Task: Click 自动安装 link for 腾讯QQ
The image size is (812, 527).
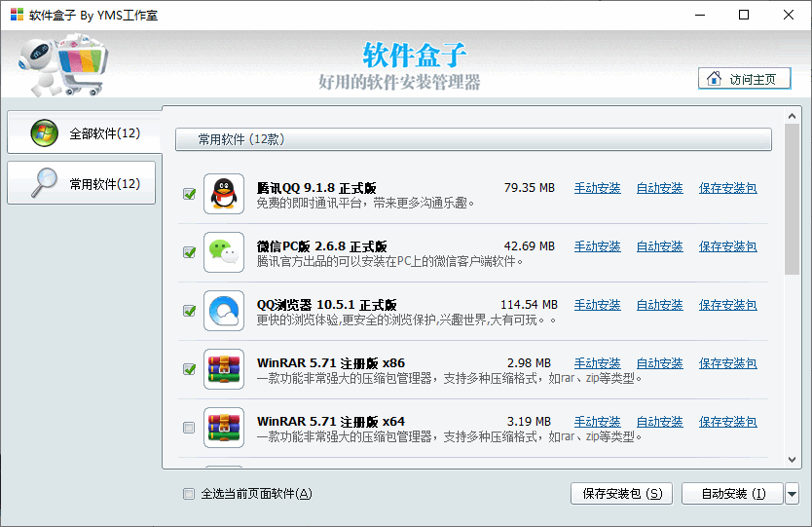Action: click(660, 188)
